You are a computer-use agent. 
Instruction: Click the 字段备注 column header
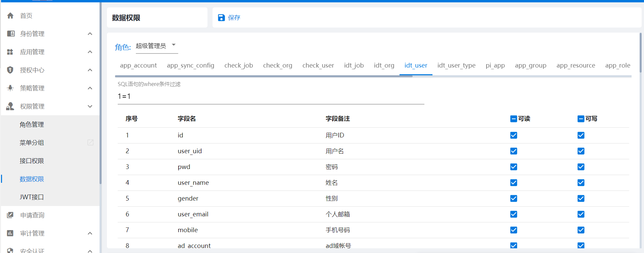tap(338, 119)
